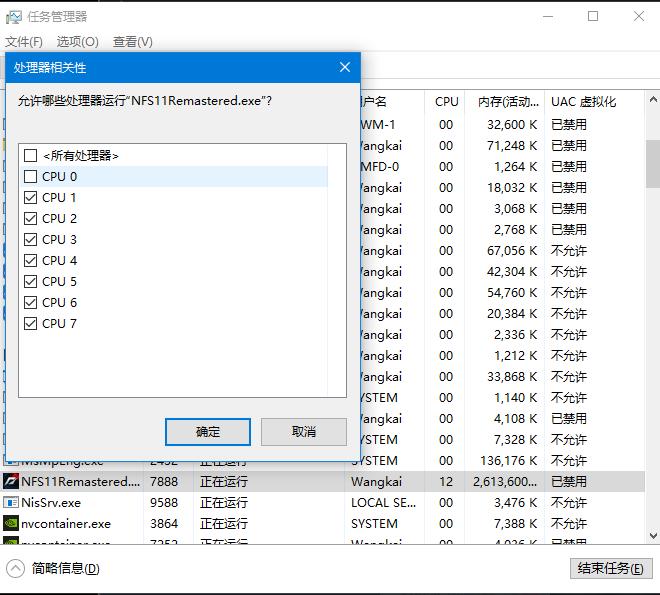Confirm affinity with the 确定 button

[208, 432]
